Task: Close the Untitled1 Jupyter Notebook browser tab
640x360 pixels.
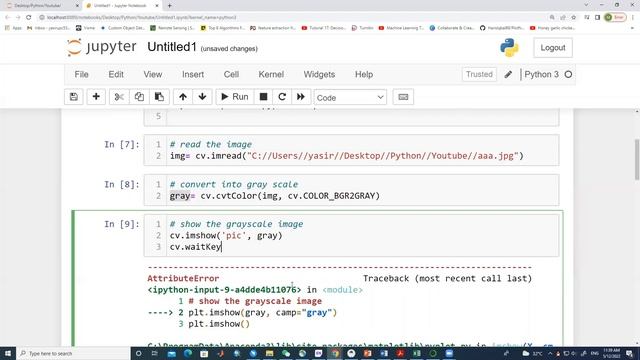Action: click(157, 6)
